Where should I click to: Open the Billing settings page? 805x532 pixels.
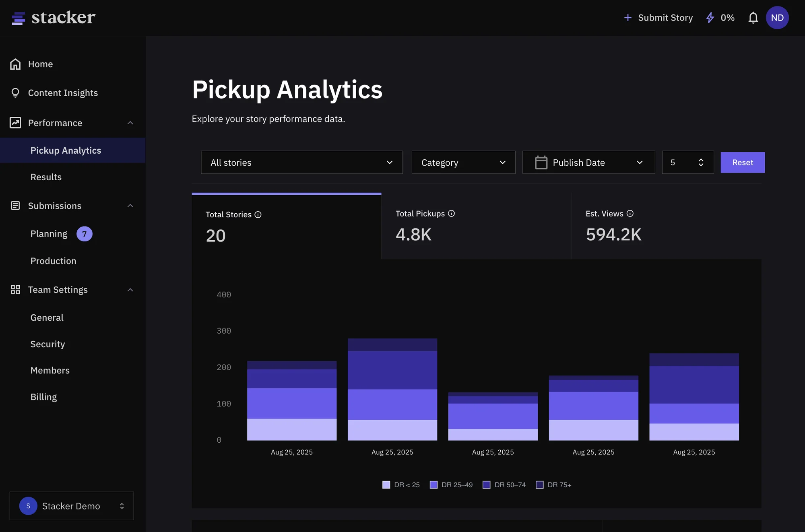(43, 397)
